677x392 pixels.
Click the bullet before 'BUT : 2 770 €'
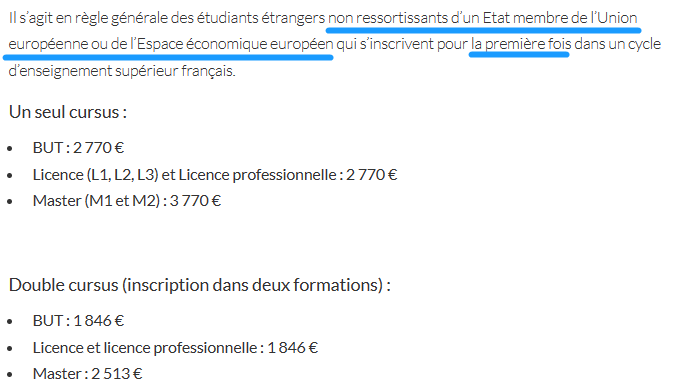10,149
